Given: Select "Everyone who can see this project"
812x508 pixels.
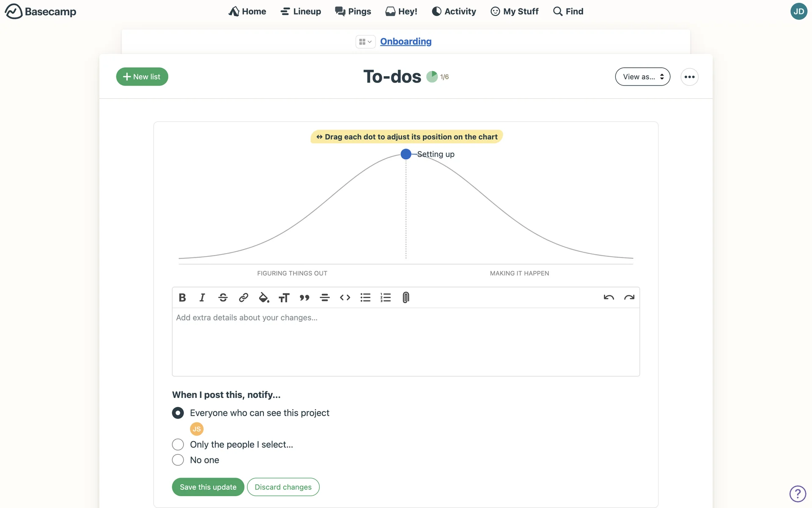Looking at the screenshot, I should point(178,413).
